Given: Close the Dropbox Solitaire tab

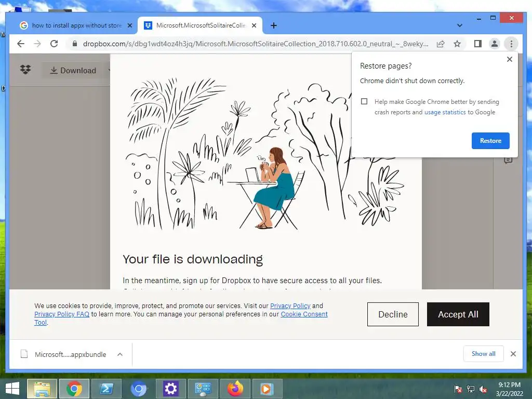Looking at the screenshot, I should tap(254, 25).
